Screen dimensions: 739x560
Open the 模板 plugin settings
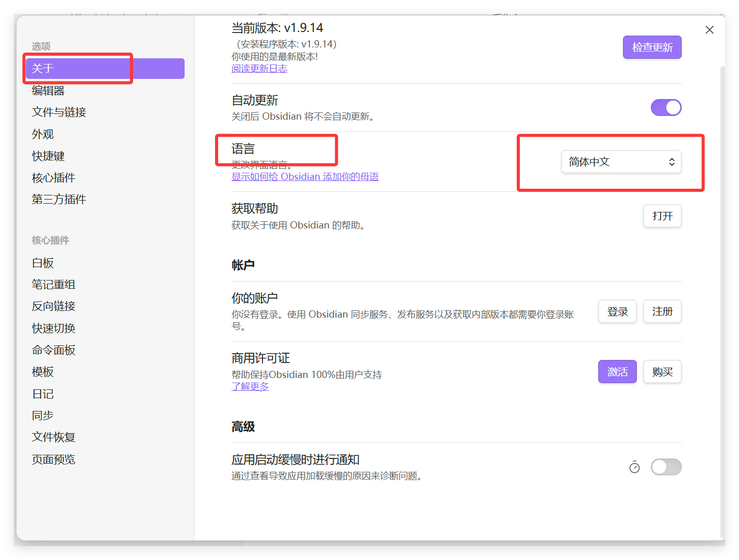105,372
